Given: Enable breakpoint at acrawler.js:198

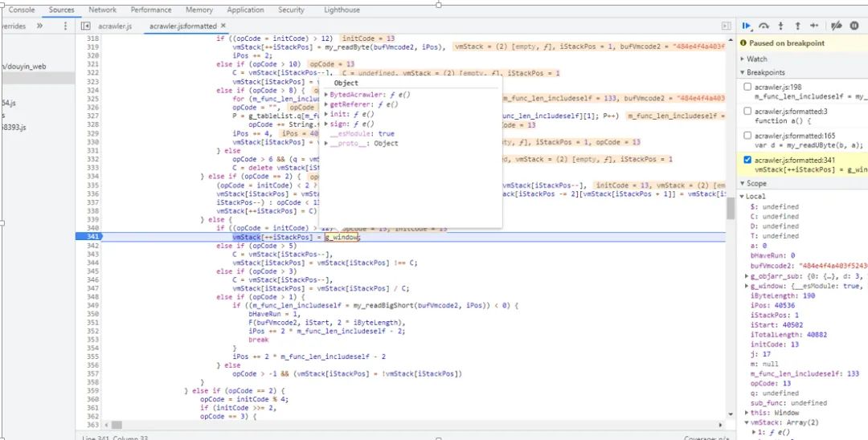Looking at the screenshot, I should point(748,87).
